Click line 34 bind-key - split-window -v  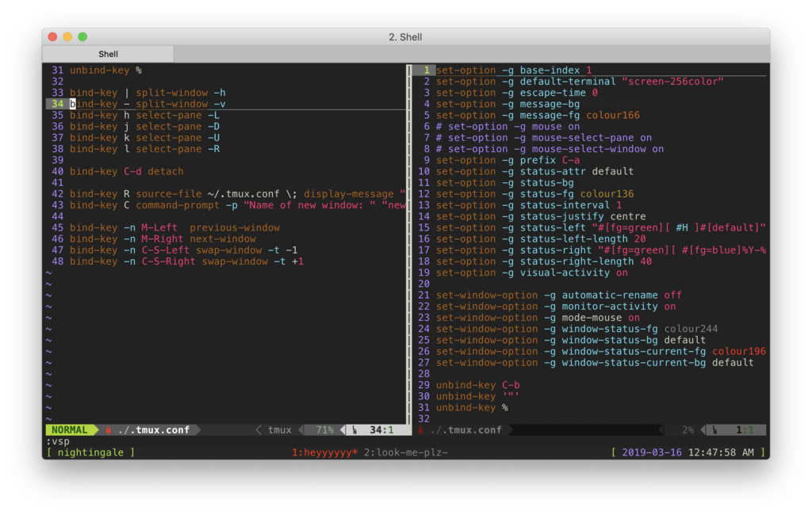(147, 104)
